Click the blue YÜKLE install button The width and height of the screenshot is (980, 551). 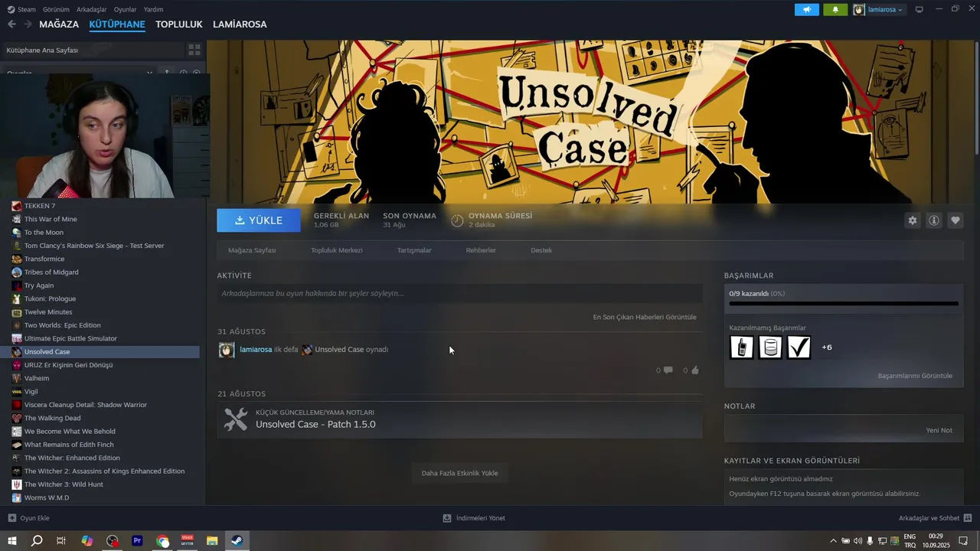(259, 220)
